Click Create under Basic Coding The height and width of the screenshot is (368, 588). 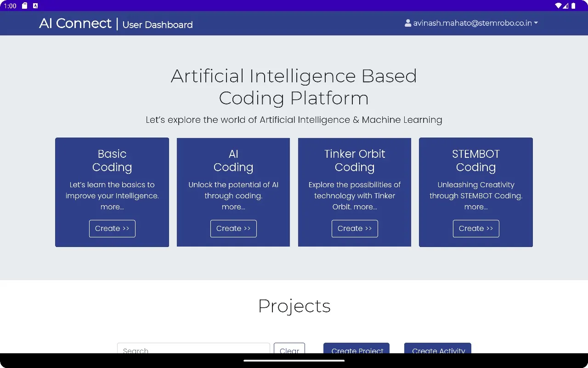[112, 229]
